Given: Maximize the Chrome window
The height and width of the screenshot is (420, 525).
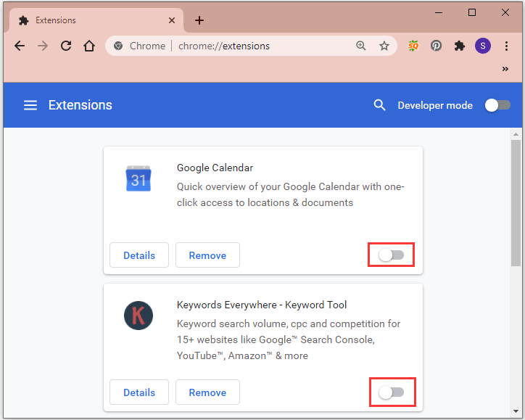Looking at the screenshot, I should click(472, 13).
